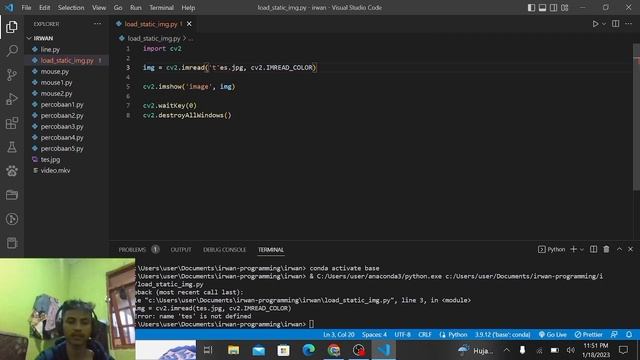Image resolution: width=640 pixels, height=360 pixels.
Task: Change line ending via CRLF
Action: tap(424, 334)
